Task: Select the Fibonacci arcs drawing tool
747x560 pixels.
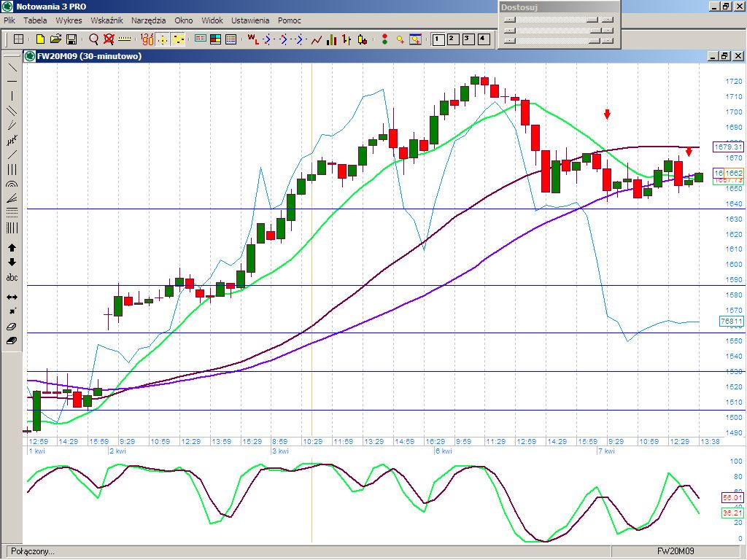Action: click(x=12, y=184)
